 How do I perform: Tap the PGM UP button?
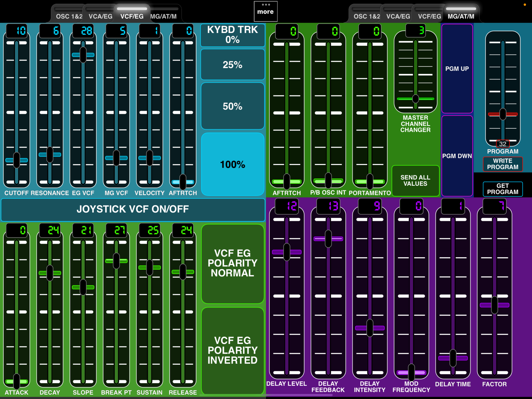click(x=457, y=69)
